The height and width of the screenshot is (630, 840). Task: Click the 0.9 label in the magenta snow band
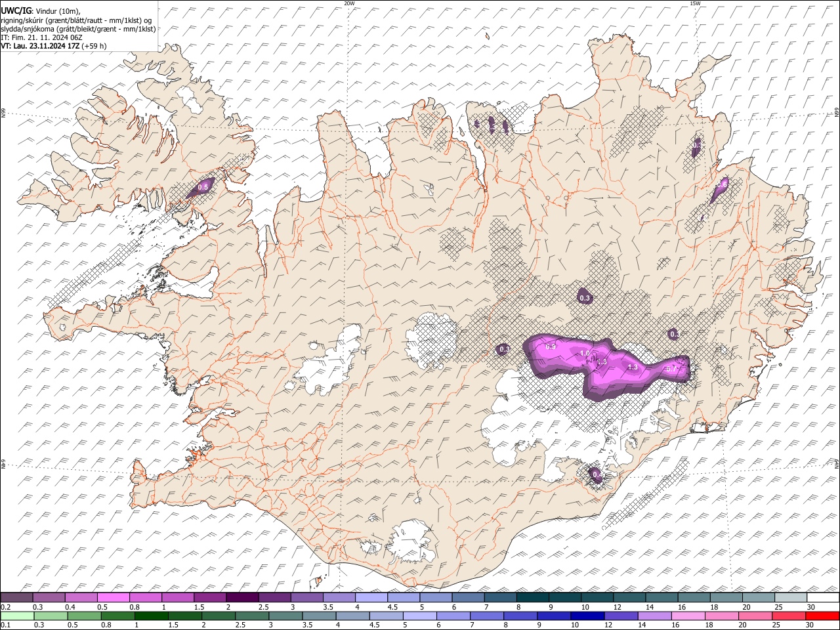(x=551, y=346)
